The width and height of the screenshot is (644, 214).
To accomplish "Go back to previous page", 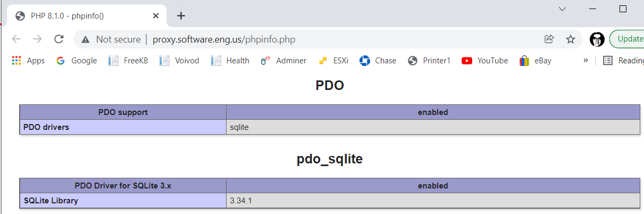I will (x=16, y=39).
